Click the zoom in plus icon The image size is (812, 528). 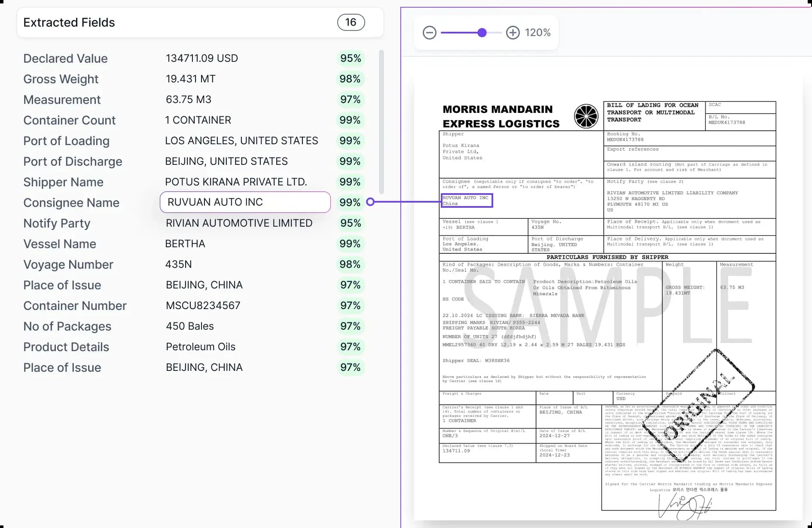tap(513, 33)
